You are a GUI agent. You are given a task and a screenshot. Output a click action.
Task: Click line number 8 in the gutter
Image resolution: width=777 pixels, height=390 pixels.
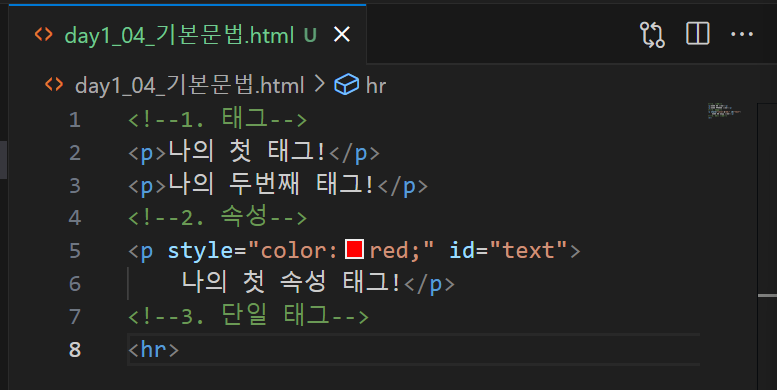coord(74,349)
